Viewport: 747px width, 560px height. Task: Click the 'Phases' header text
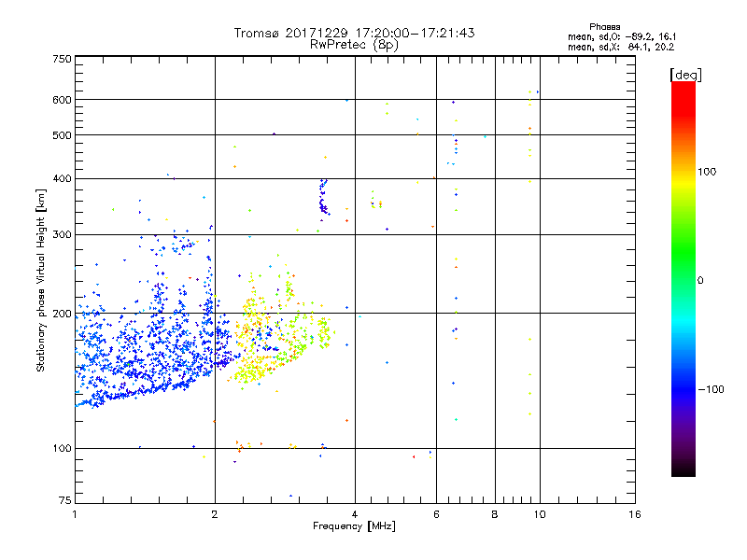[x=604, y=27]
